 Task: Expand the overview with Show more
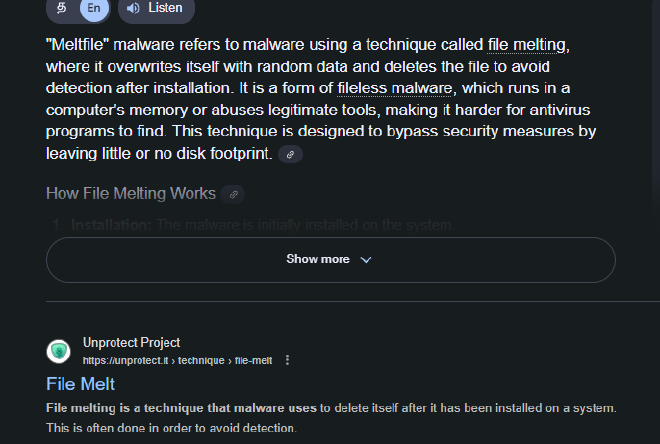pos(318,259)
